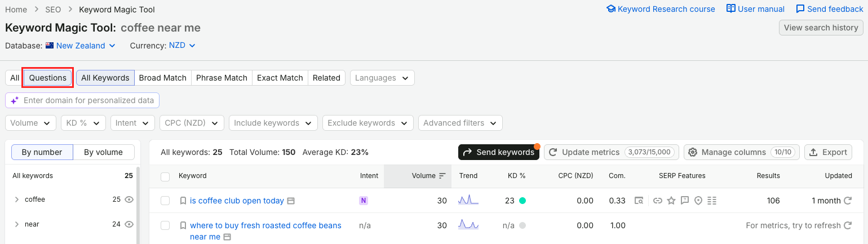
Task: Go to SEO breadcrumb link
Action: (52, 10)
